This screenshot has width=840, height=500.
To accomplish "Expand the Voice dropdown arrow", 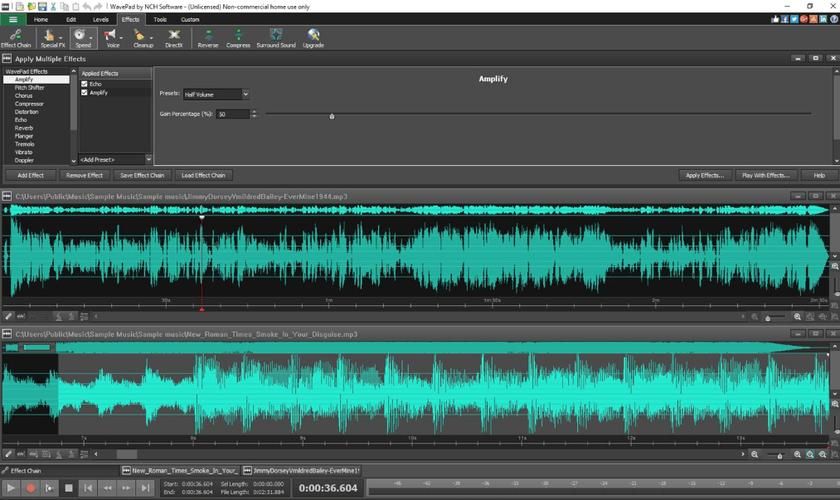I will [121, 38].
